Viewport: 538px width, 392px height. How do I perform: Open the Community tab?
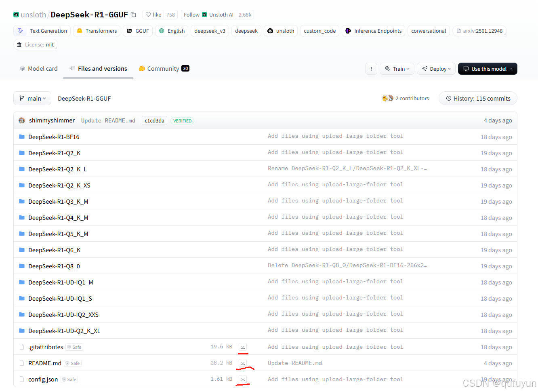[164, 69]
